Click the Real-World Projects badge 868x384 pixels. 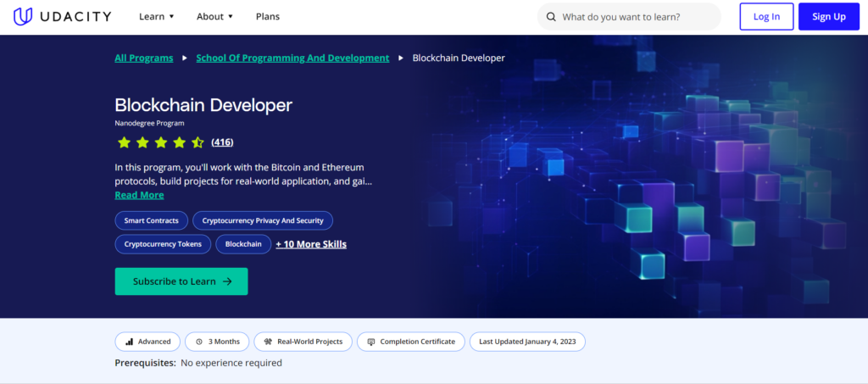303,342
